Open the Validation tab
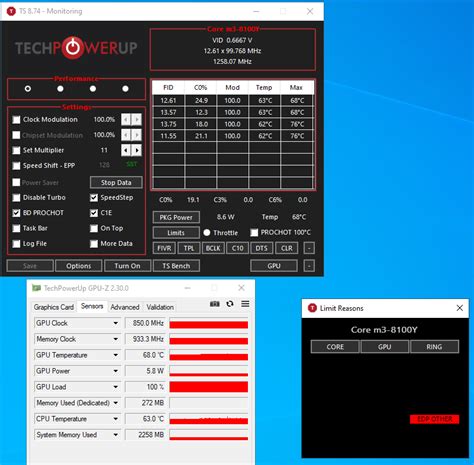Image resolution: width=474 pixels, height=465 pixels. pos(160,307)
